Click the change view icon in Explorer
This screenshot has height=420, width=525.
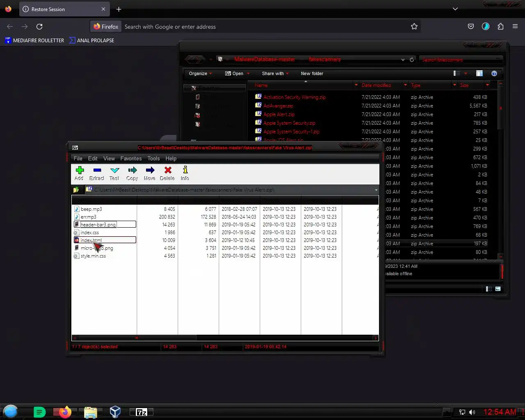pyautogui.click(x=457, y=73)
